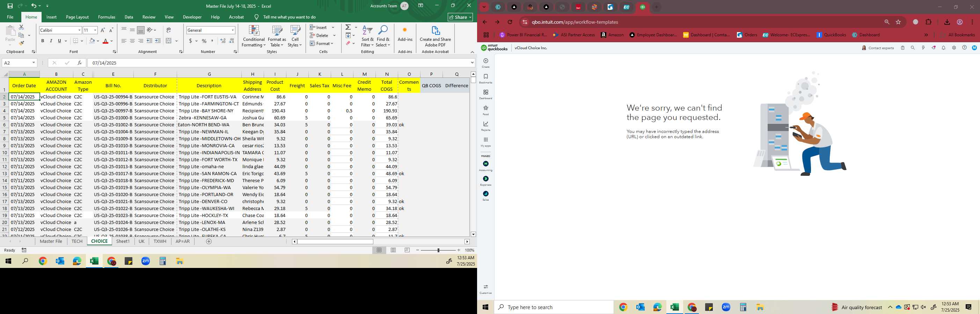Click Decrease Decimal icon
This screenshot has width=980, height=314.
[x=231, y=41]
